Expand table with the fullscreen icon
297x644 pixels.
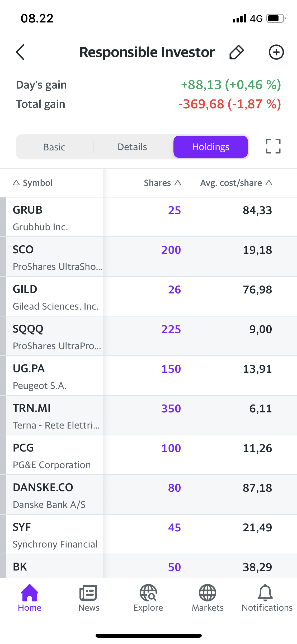pyautogui.click(x=273, y=146)
